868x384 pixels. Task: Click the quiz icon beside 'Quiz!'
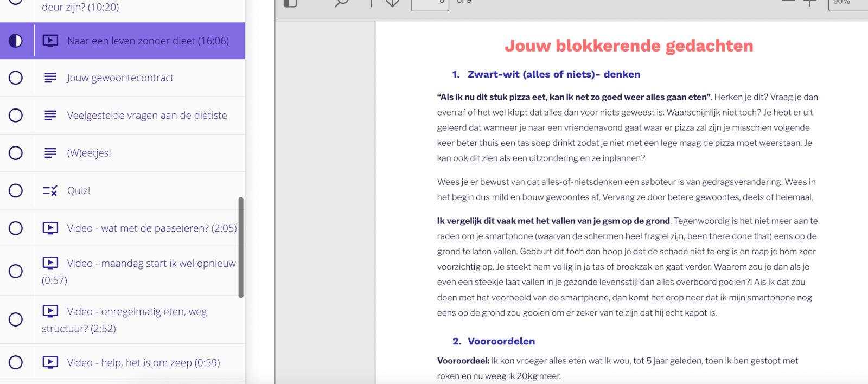[50, 190]
